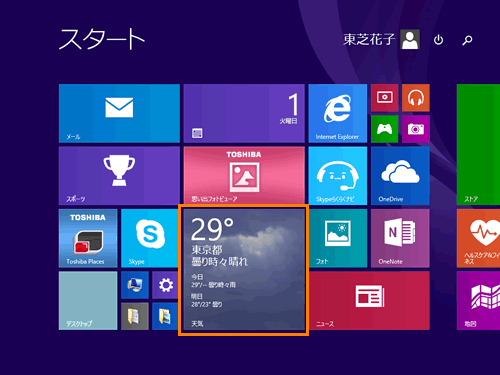The width and height of the screenshot is (500, 375).
Task: Open the green Xbox Games controller tile
Action: click(x=384, y=129)
